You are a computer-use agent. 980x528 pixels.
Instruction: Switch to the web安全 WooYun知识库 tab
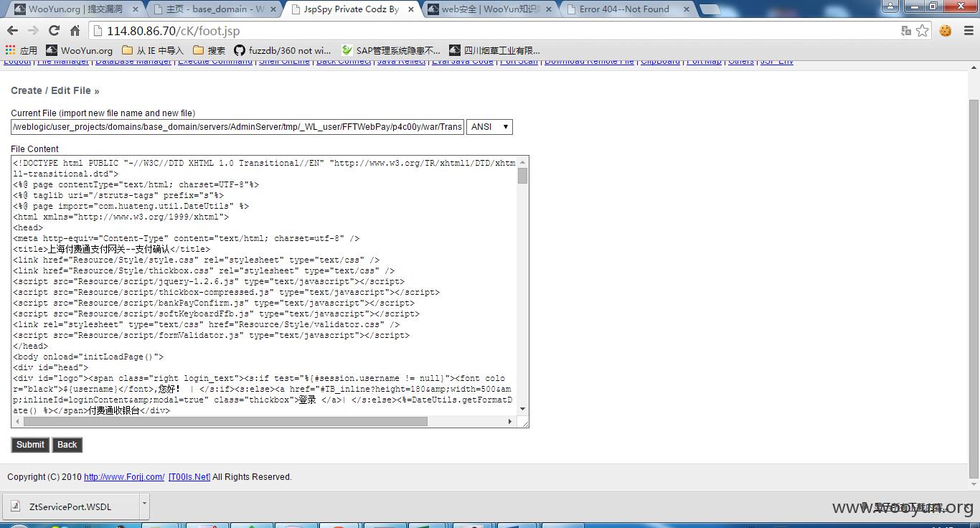(x=489, y=9)
